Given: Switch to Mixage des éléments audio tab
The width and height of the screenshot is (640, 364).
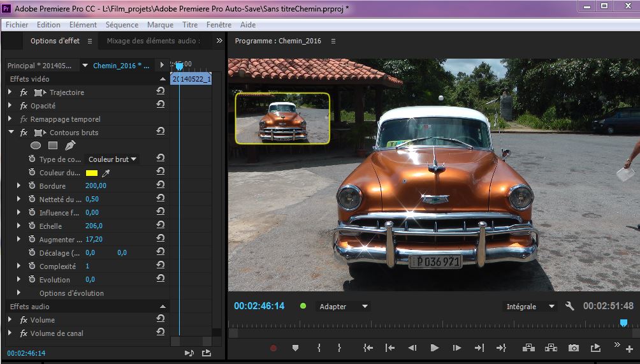Looking at the screenshot, I should (152, 41).
